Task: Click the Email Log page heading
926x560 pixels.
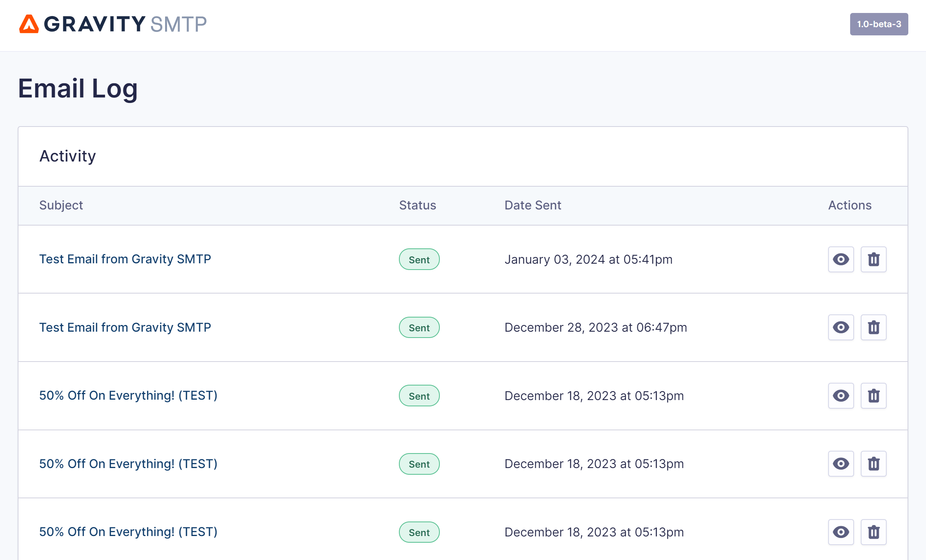Action: pos(78,89)
